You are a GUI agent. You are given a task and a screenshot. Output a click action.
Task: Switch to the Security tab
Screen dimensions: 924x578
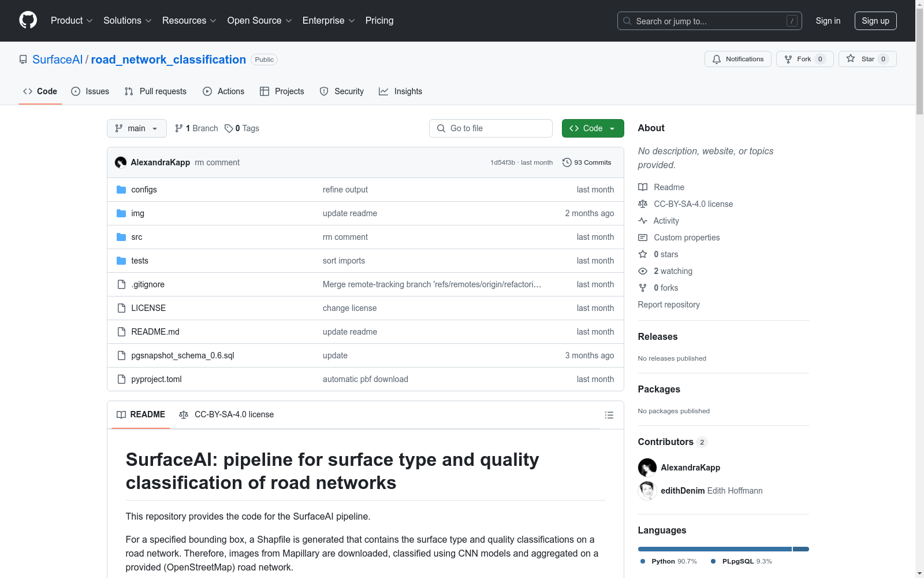coord(342,91)
